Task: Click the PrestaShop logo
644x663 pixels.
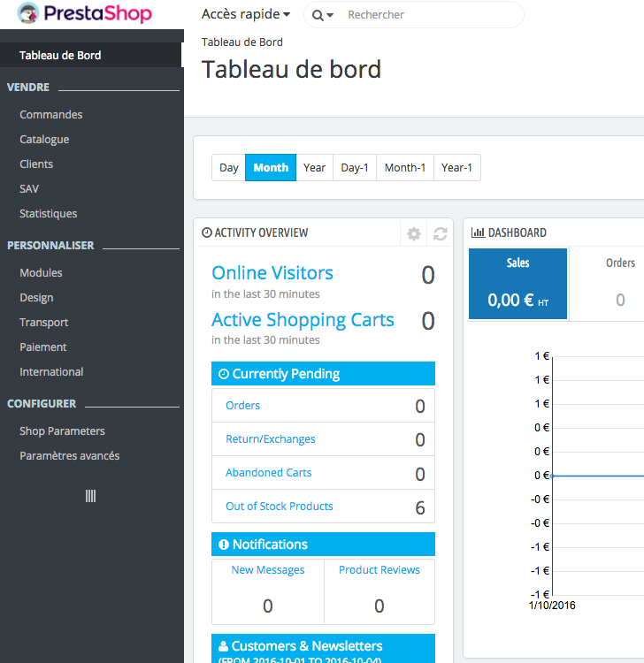Action: 85,15
